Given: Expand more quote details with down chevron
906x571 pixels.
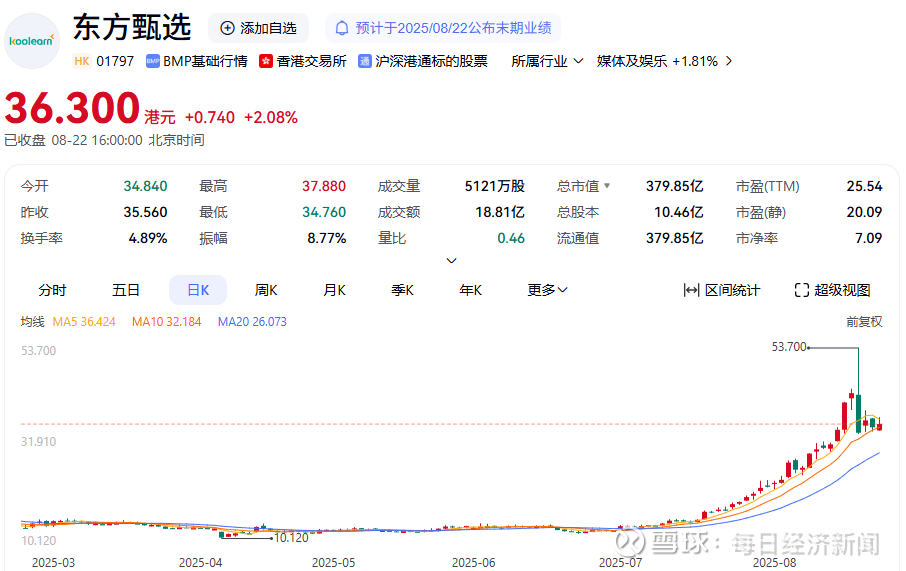Looking at the screenshot, I should (x=452, y=261).
